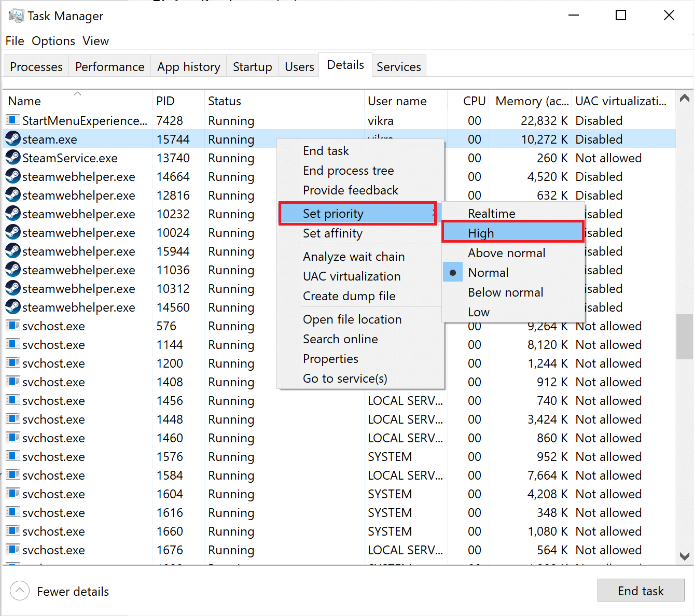Click the svchost.exe icon with PID 1604

(x=12, y=494)
